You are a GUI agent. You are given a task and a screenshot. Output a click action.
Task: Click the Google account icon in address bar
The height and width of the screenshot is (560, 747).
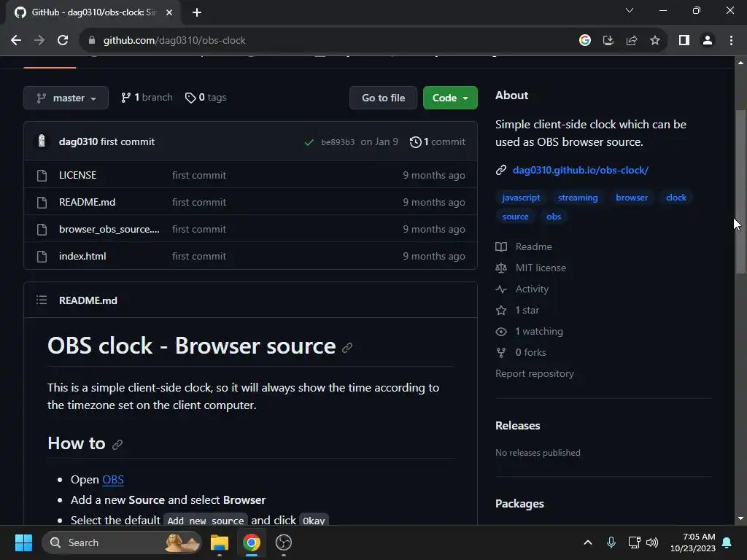(584, 41)
